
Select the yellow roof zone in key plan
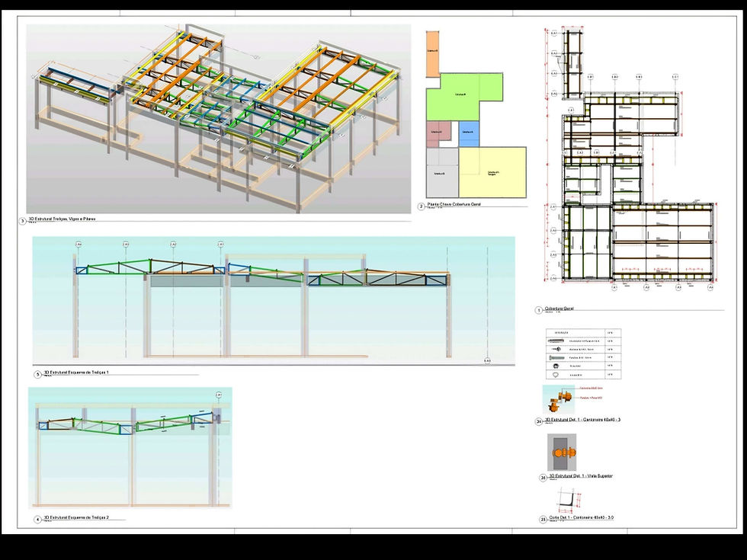point(492,172)
